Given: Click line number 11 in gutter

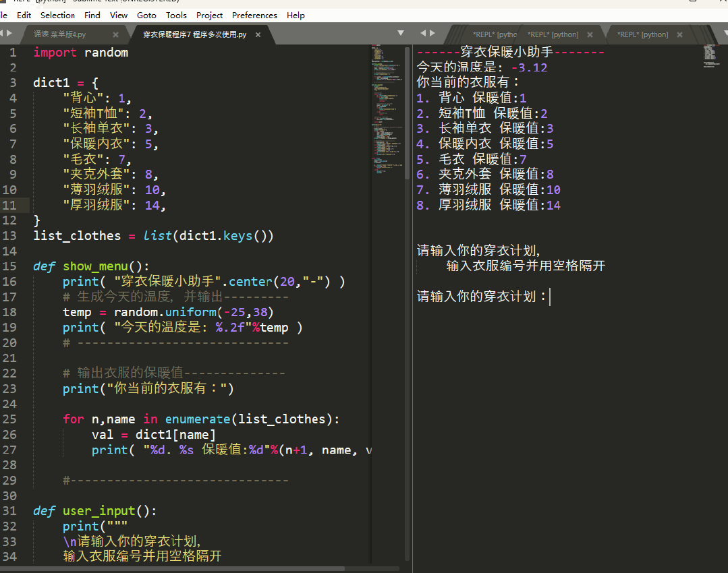Looking at the screenshot, I should click(9, 205).
